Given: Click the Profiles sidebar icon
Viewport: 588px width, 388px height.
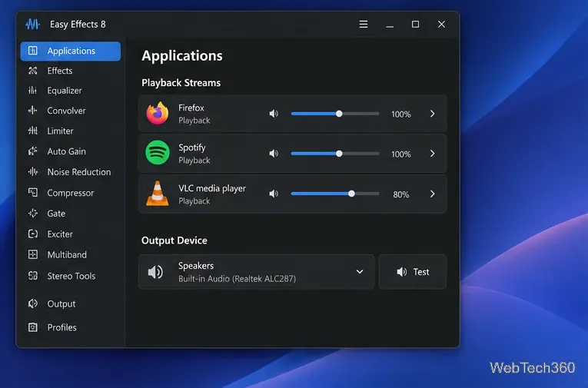Looking at the screenshot, I should (x=33, y=327).
